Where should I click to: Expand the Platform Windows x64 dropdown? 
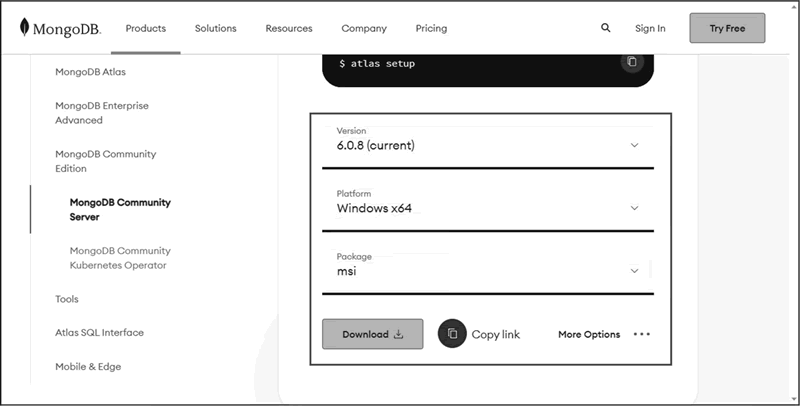488,208
